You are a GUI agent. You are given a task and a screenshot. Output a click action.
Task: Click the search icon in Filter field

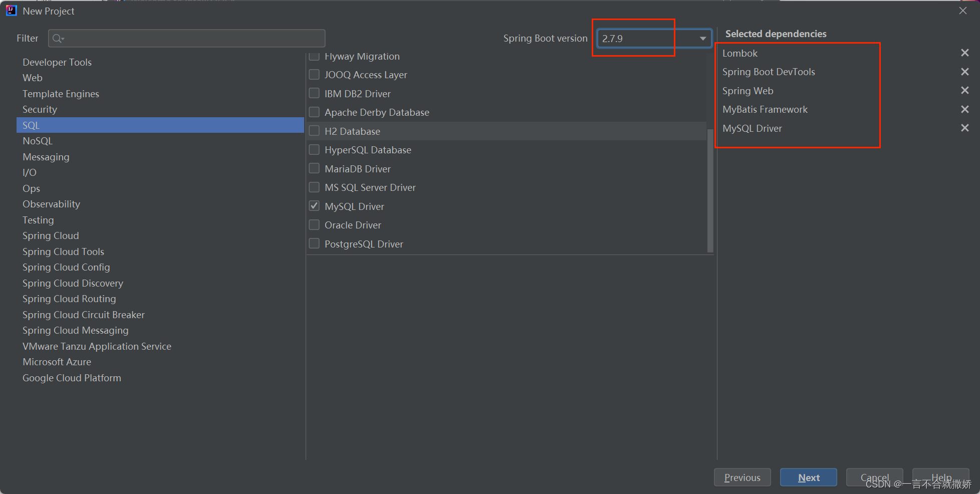pos(58,39)
